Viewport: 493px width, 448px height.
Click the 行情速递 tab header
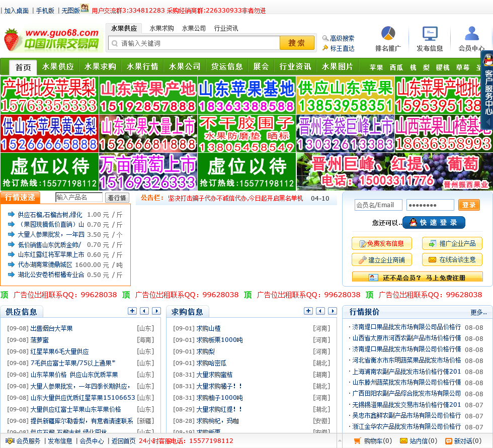pos(20,197)
